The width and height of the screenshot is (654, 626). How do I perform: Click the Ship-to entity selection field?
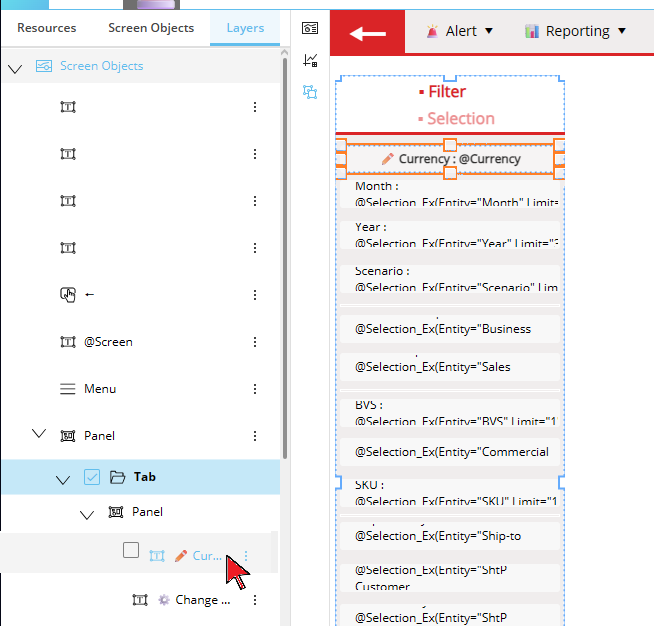click(x=450, y=536)
